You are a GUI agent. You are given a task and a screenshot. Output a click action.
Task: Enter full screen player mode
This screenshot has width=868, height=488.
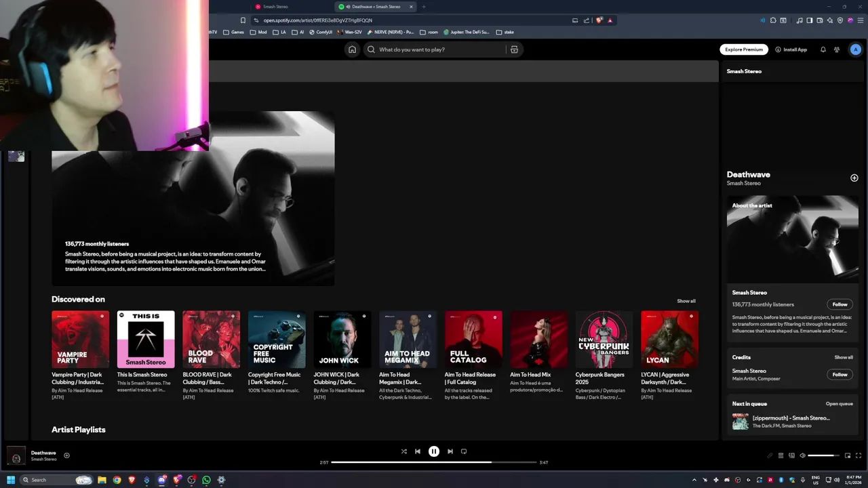tap(859, 455)
